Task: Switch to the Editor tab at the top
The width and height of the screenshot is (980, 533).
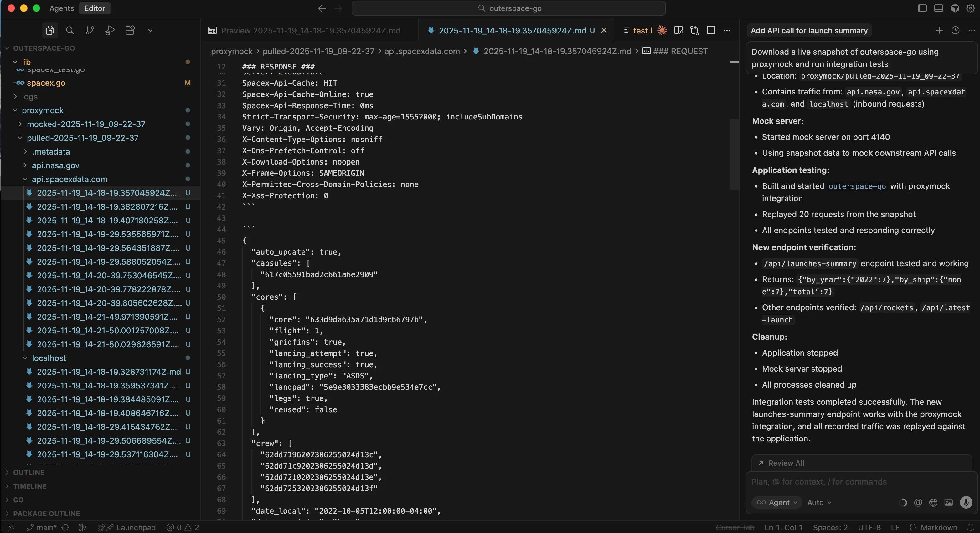Action: tap(94, 8)
